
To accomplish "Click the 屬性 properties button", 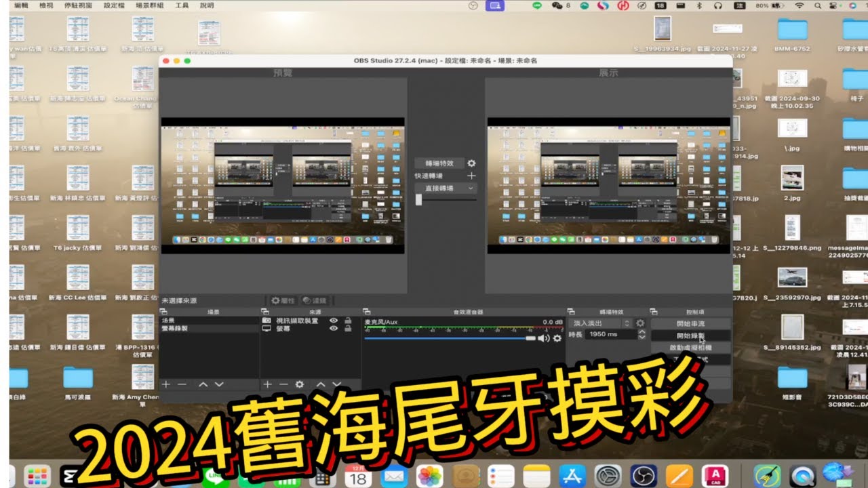I will [x=283, y=300].
